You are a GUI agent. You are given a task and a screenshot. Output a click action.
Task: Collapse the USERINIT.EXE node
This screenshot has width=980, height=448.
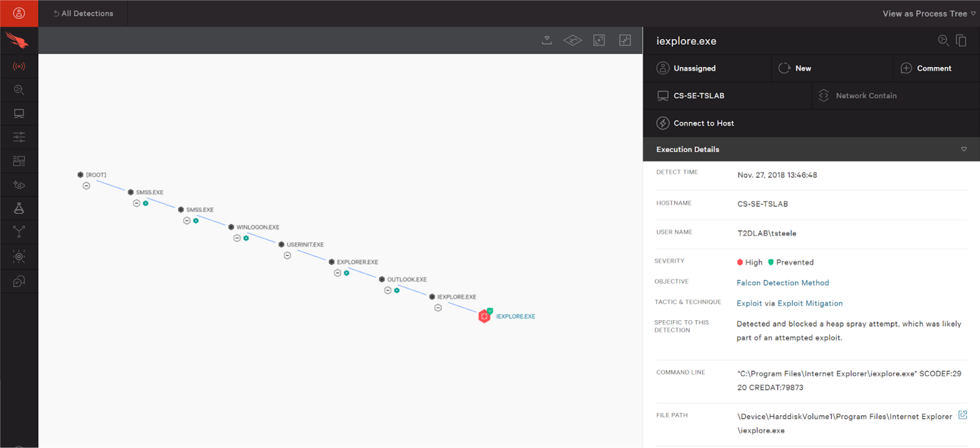pyautogui.click(x=287, y=255)
